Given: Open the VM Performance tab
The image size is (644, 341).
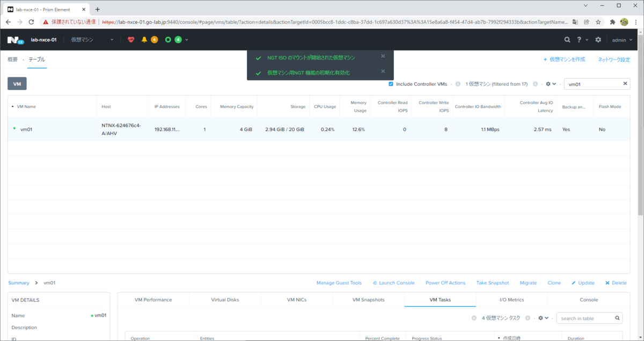Looking at the screenshot, I should [153, 300].
